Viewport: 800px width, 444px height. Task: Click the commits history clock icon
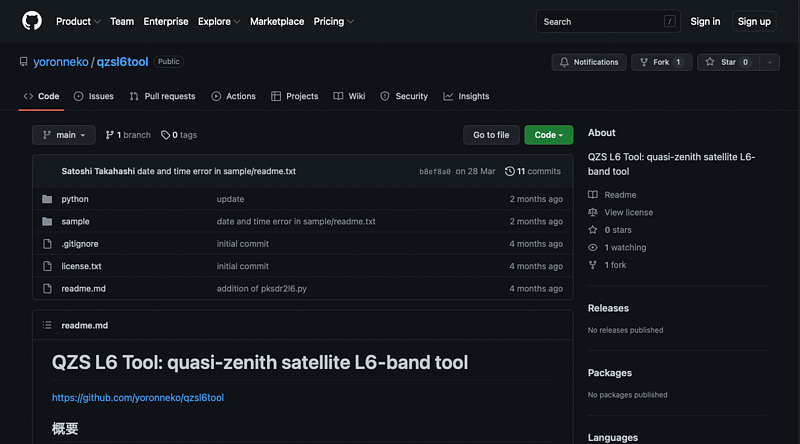[509, 171]
